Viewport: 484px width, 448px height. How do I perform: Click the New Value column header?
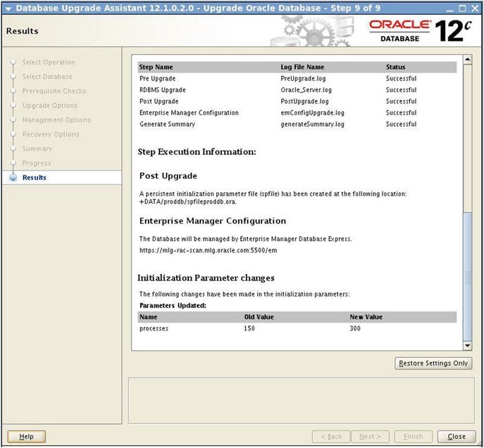pyautogui.click(x=366, y=317)
